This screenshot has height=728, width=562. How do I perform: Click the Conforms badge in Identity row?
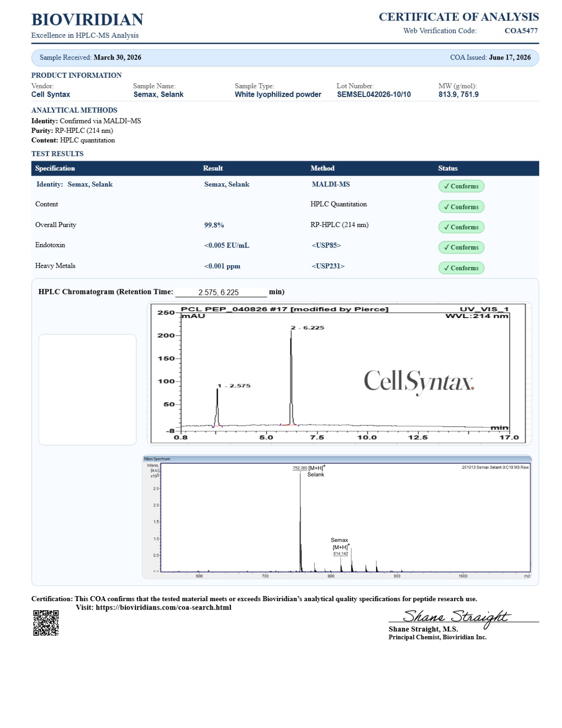[x=461, y=186]
